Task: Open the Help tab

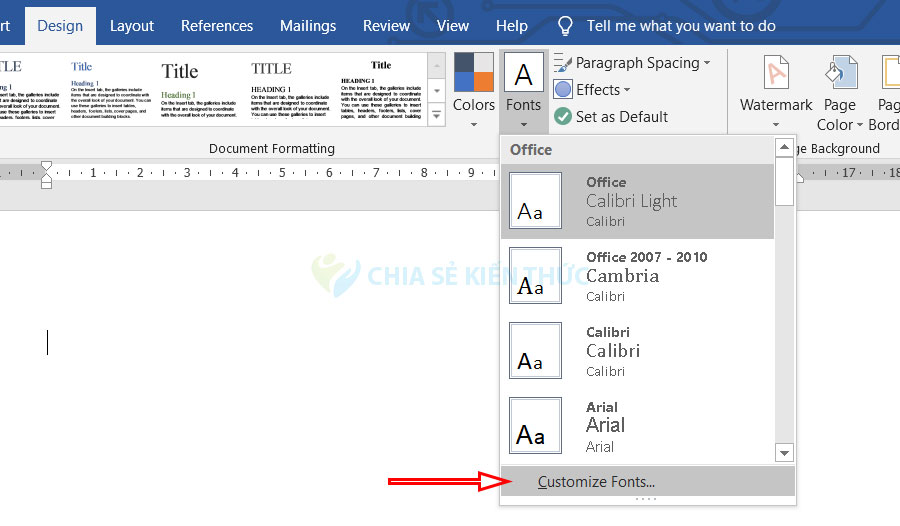Action: (x=512, y=26)
